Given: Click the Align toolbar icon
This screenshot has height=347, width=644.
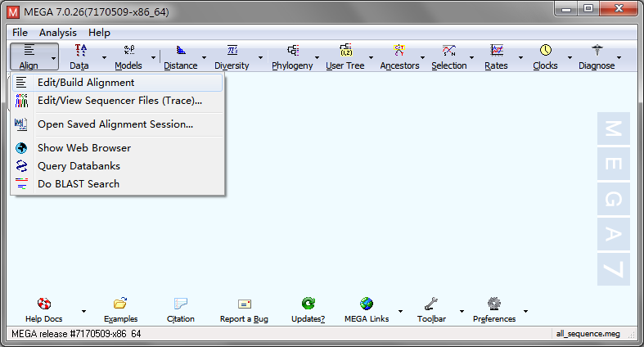Looking at the screenshot, I should pos(29,51).
